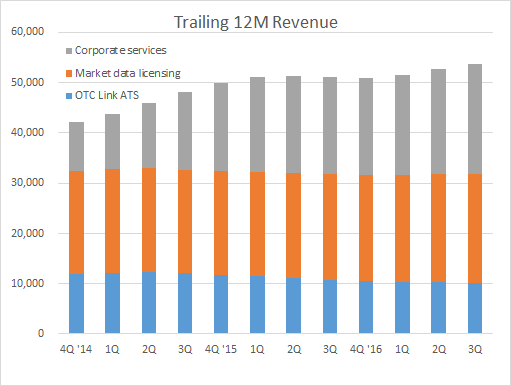This screenshot has width=511, height=386.
Task: Click the blue bar segment for 4Q '16
Action: [366, 307]
